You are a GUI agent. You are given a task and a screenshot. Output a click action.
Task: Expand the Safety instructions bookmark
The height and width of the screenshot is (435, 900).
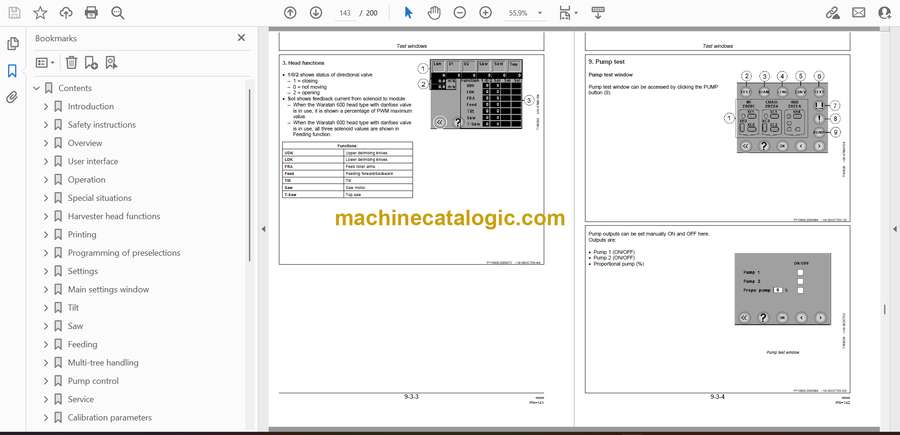point(46,125)
